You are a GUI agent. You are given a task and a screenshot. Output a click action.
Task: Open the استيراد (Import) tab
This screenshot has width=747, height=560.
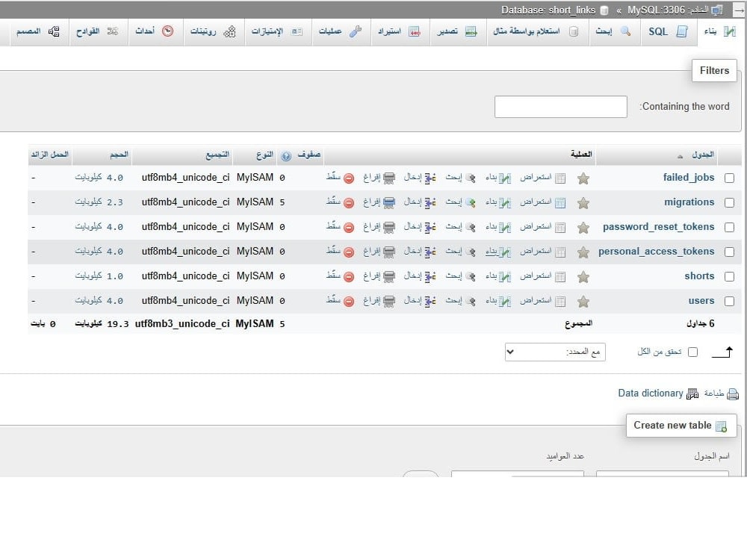399,31
